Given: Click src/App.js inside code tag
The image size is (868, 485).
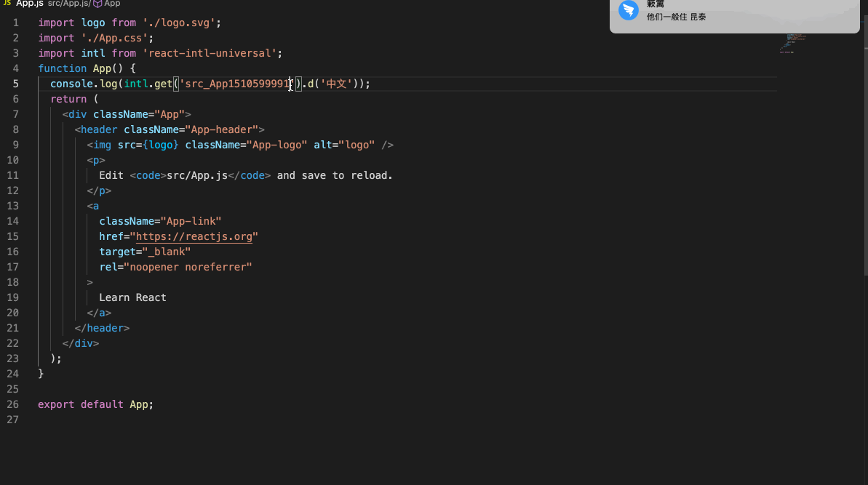Looking at the screenshot, I should [x=197, y=175].
